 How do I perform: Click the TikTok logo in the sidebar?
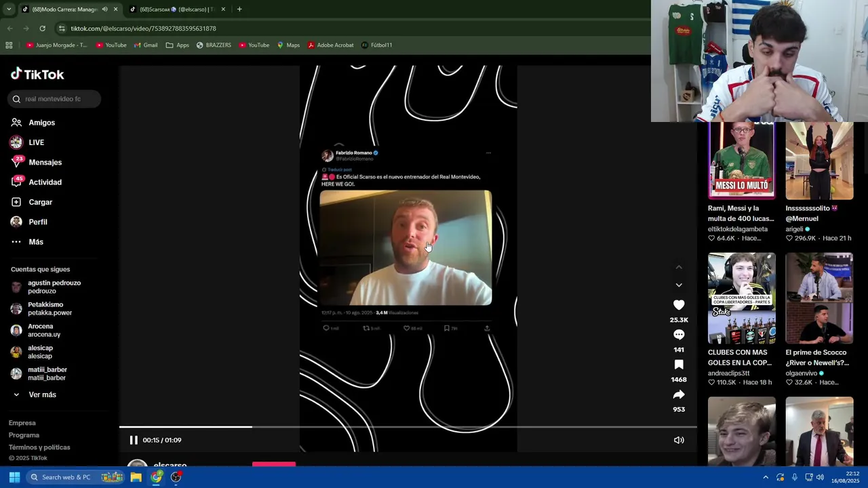pyautogui.click(x=37, y=74)
